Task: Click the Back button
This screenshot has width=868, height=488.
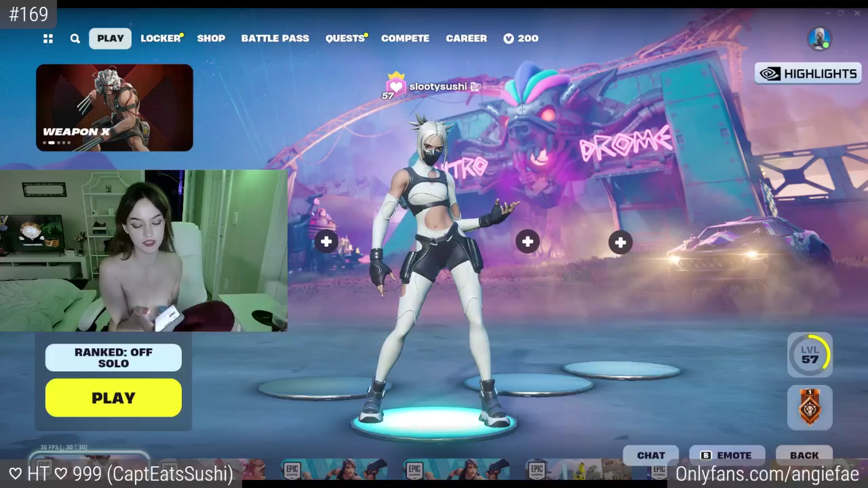Action: click(x=804, y=455)
